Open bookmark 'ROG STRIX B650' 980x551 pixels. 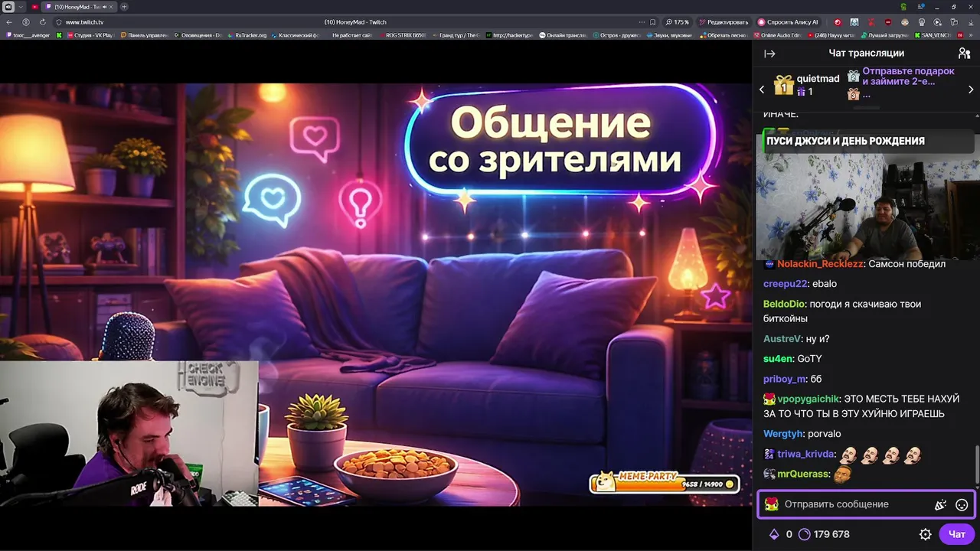(x=402, y=35)
